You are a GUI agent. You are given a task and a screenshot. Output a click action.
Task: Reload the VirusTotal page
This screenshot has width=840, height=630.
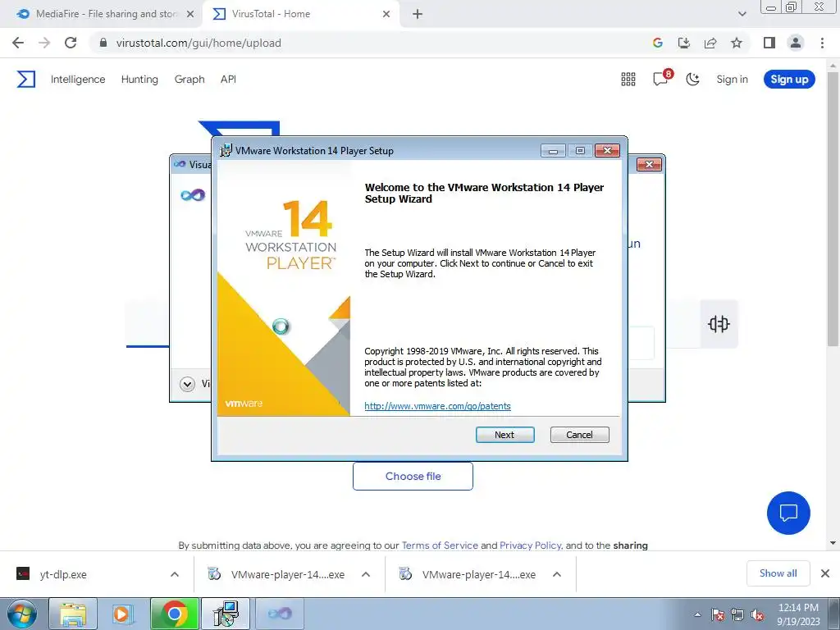[x=71, y=43]
